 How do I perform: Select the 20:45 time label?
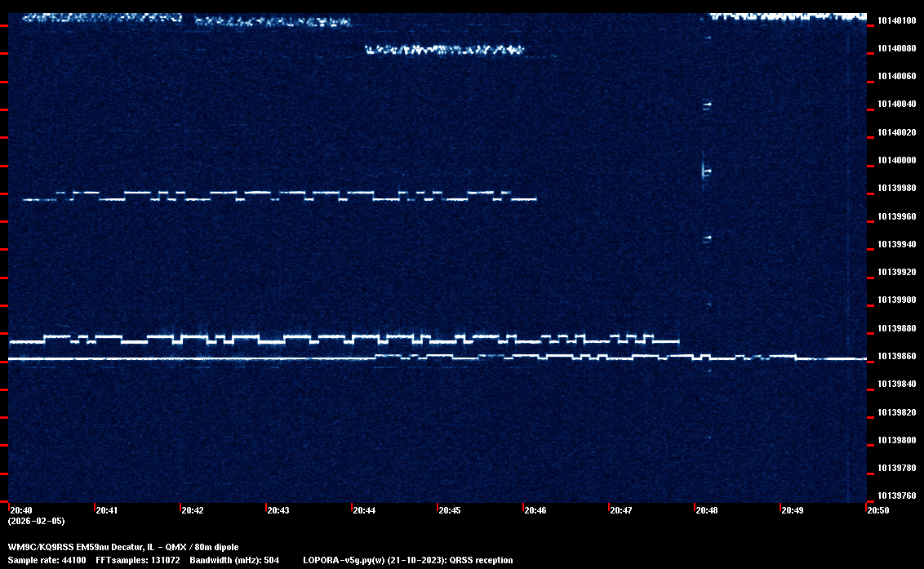[x=450, y=510]
